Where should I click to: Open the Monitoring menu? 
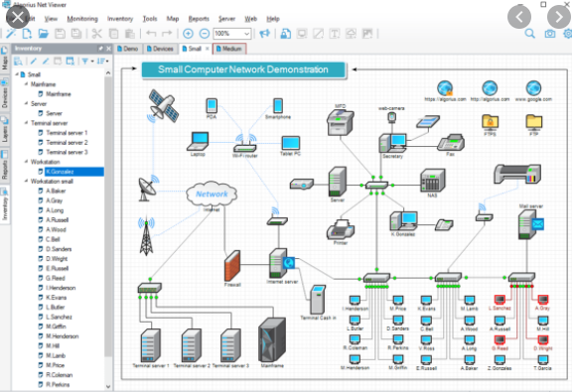point(82,19)
